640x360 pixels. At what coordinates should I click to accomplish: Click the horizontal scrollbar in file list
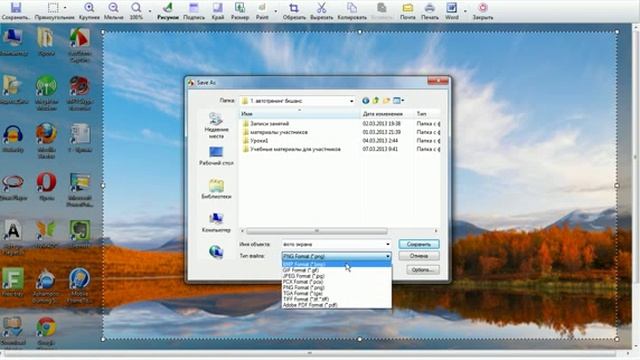pyautogui.click(x=317, y=231)
